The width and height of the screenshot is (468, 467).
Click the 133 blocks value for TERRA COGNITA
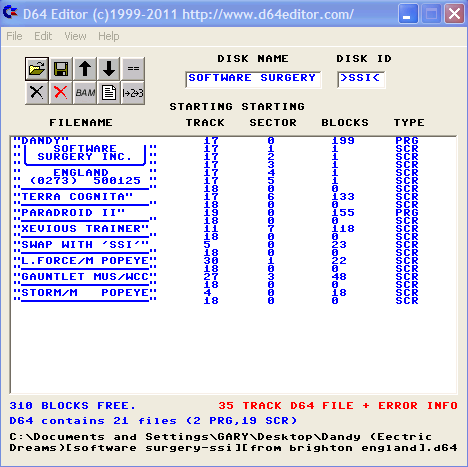(x=343, y=196)
